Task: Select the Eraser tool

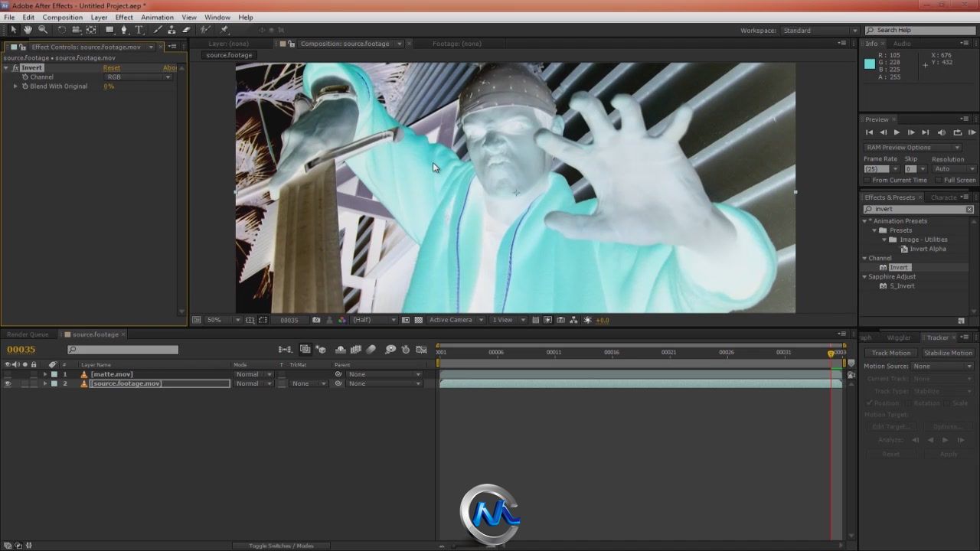Action: click(x=186, y=30)
